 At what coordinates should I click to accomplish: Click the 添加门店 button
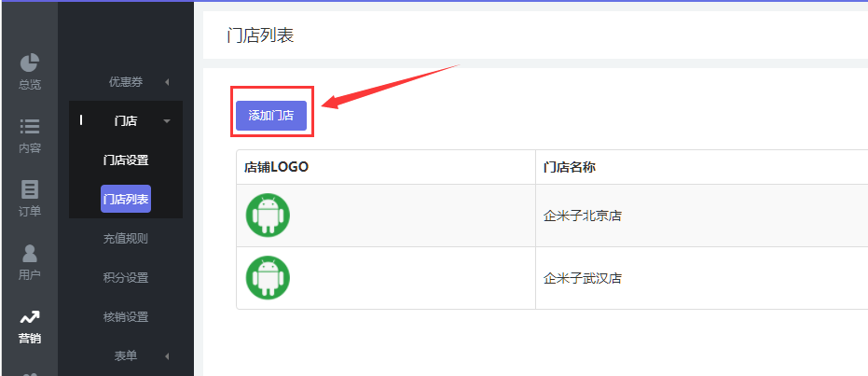(x=271, y=116)
